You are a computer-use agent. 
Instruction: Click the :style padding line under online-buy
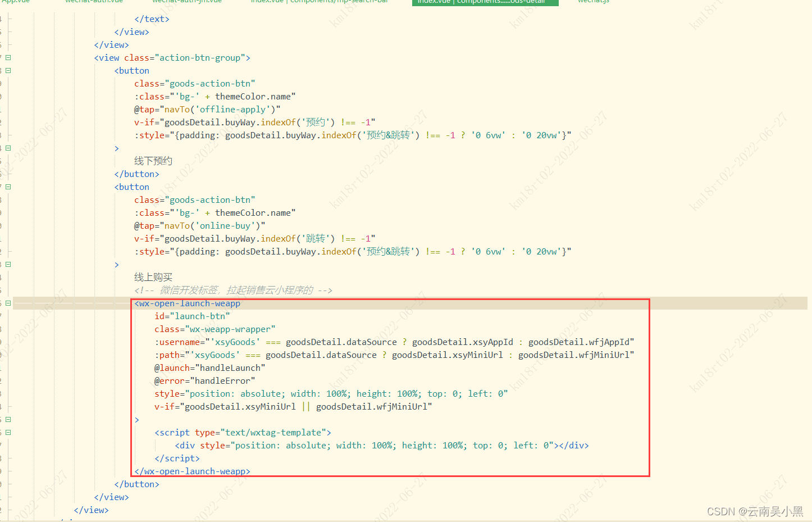[353, 251]
